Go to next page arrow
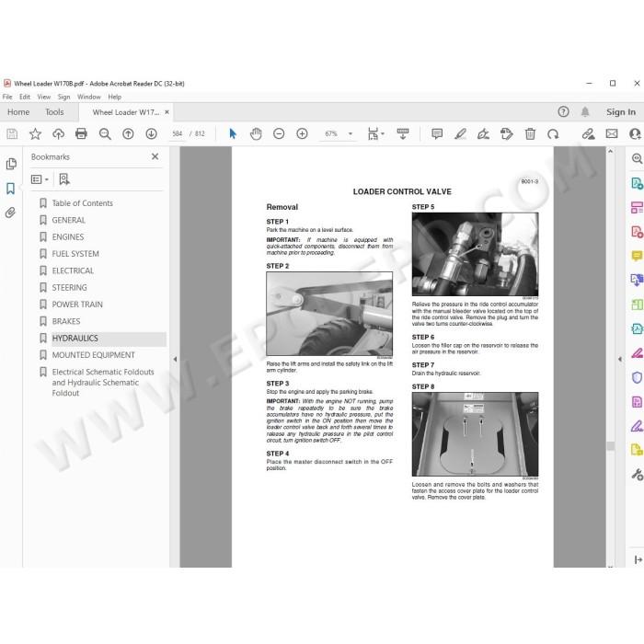 (151, 133)
